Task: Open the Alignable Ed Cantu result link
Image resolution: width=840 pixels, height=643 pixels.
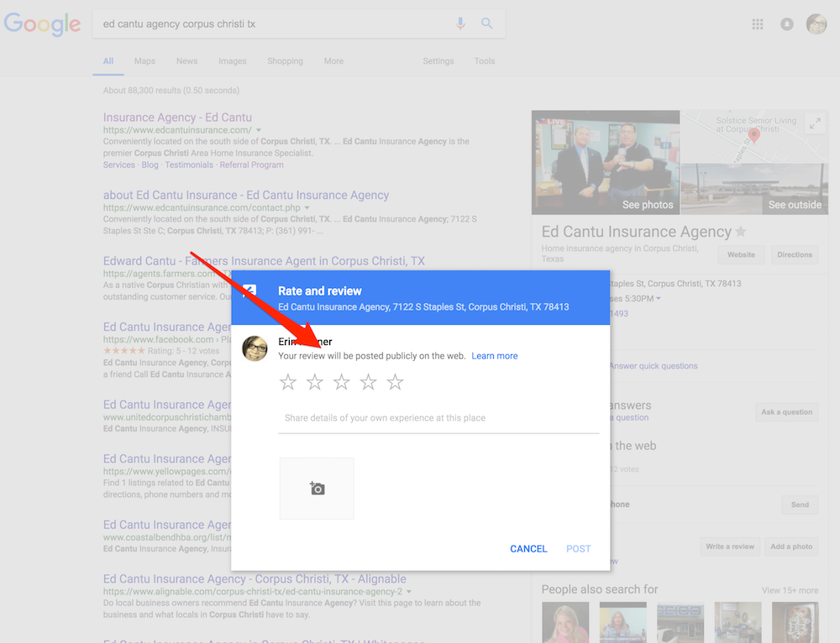Action: [x=255, y=578]
